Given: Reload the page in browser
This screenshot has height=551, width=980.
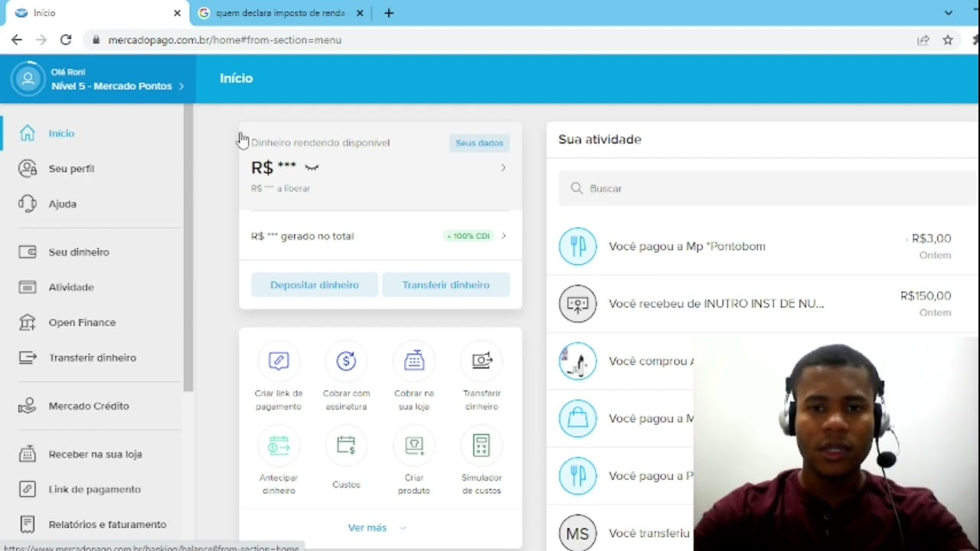Looking at the screenshot, I should (x=66, y=40).
